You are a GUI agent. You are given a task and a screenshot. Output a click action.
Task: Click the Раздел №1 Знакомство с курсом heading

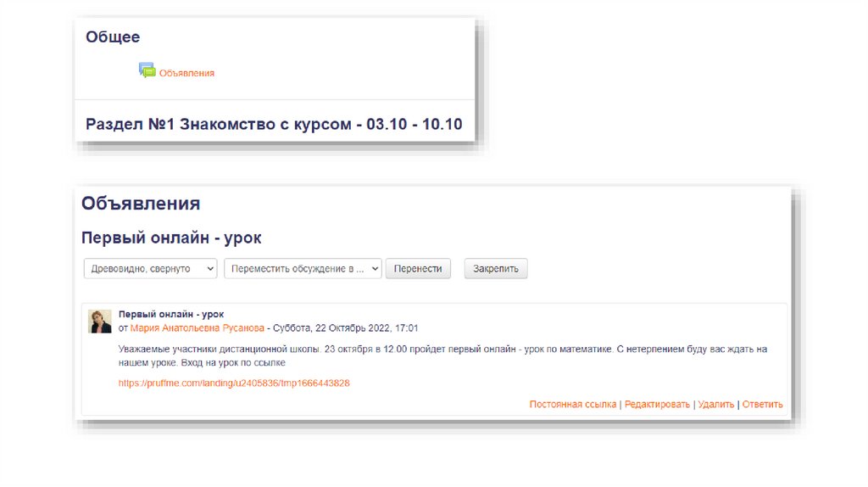pyautogui.click(x=274, y=124)
